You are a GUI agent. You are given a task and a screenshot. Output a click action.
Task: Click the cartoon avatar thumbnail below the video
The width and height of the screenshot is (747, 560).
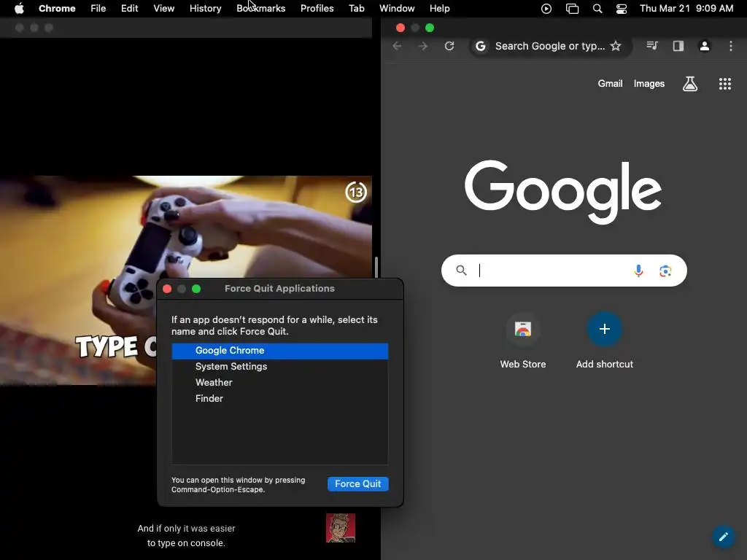(x=341, y=528)
